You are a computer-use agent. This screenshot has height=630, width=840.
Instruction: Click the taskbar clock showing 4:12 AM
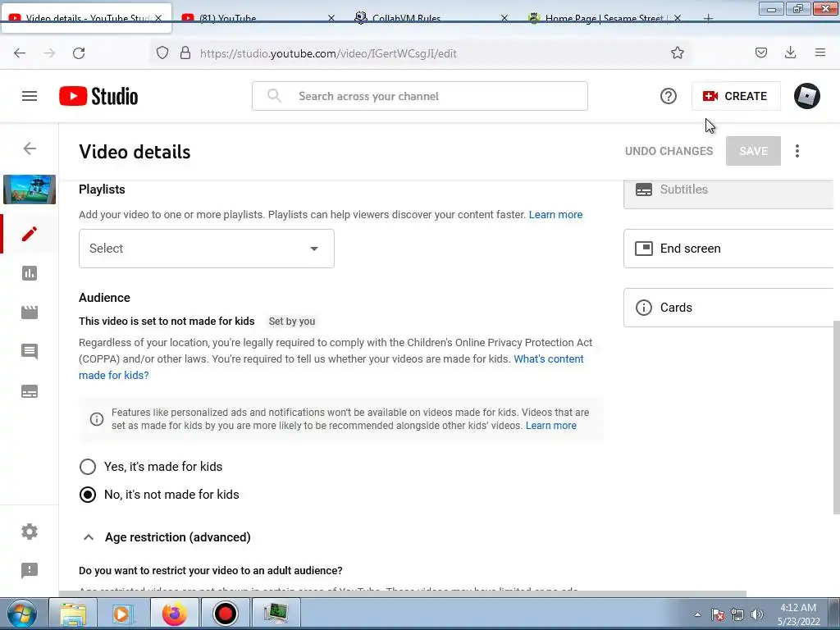tap(798, 614)
